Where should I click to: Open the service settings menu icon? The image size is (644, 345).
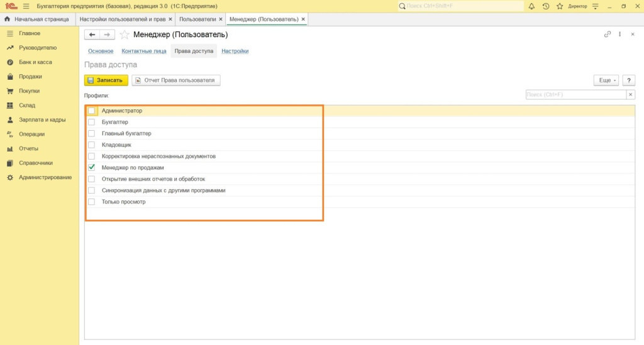pos(596,6)
